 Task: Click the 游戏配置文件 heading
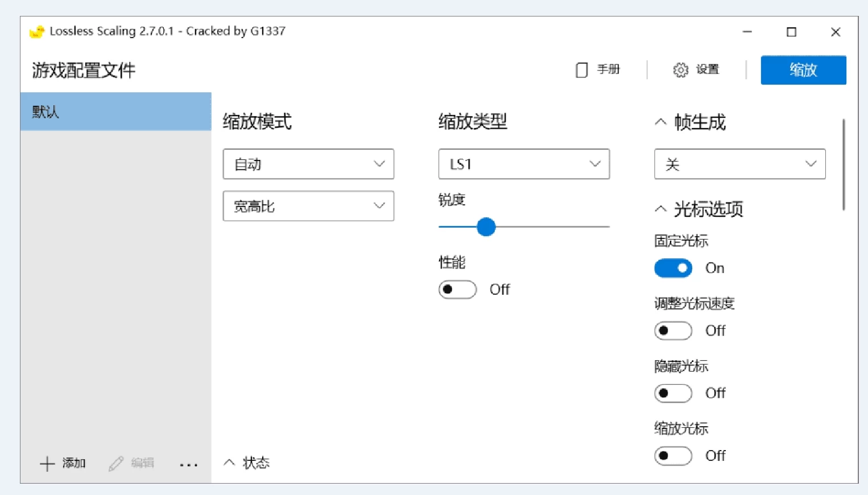pos(84,71)
